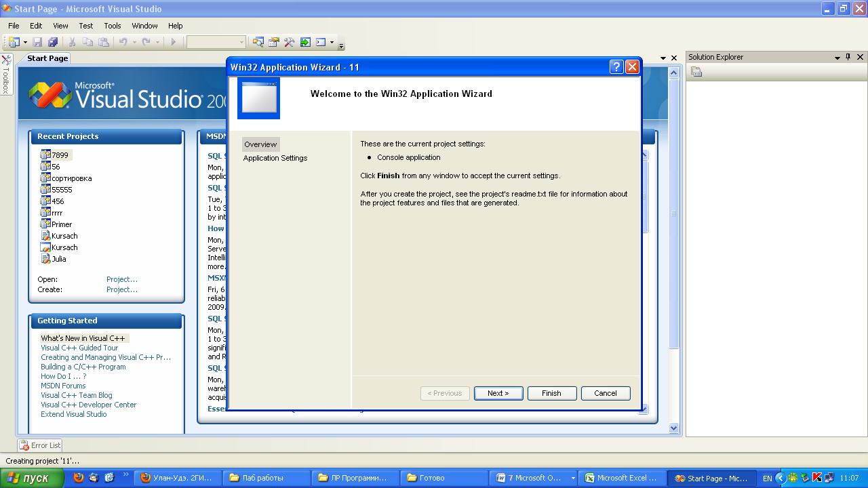The width and height of the screenshot is (868, 488).
Task: Expand the Redo history dropdown arrow
Action: coord(157,42)
